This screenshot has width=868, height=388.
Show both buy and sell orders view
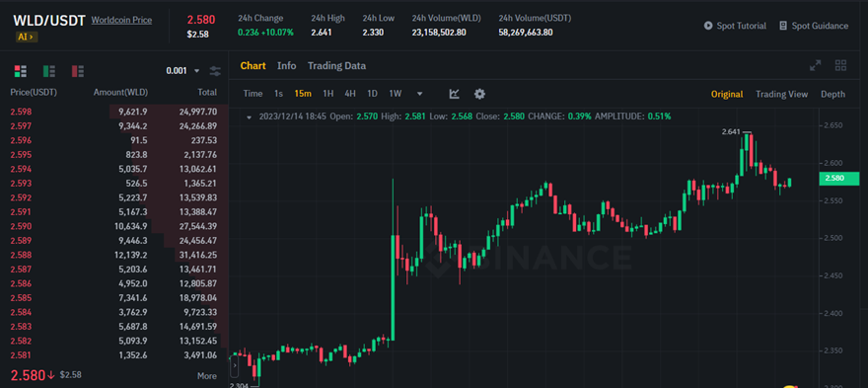(21, 71)
